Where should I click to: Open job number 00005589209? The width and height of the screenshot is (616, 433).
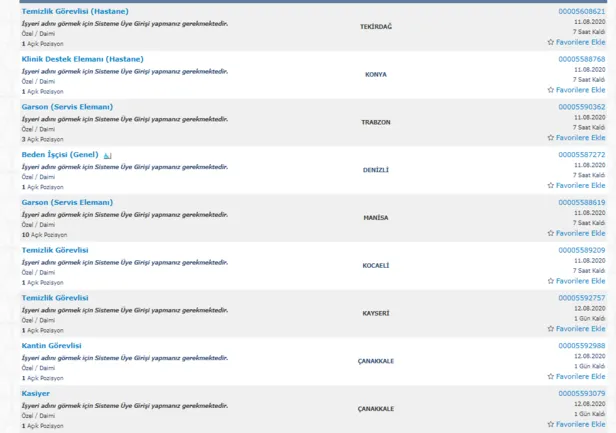[x=581, y=250]
